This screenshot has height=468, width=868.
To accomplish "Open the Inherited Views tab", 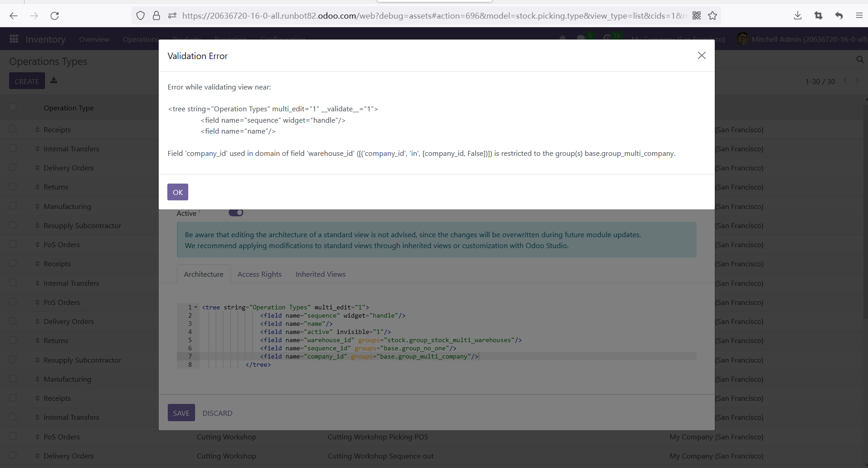I will click(x=320, y=274).
